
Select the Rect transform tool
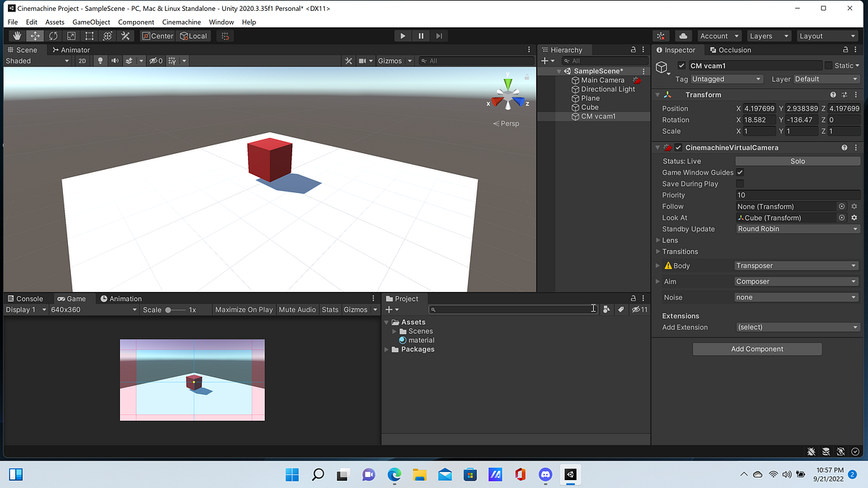tap(89, 35)
